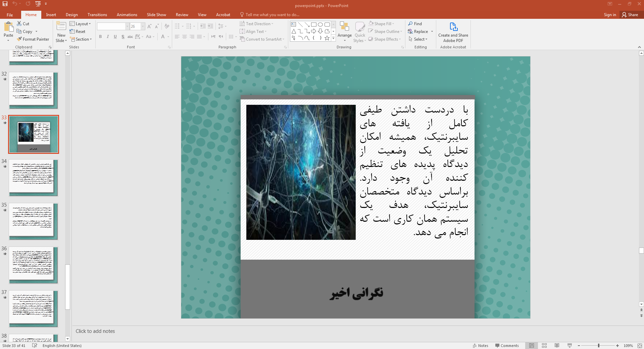The height and width of the screenshot is (349, 644).
Task: Click the Sign in link
Action: point(610,14)
